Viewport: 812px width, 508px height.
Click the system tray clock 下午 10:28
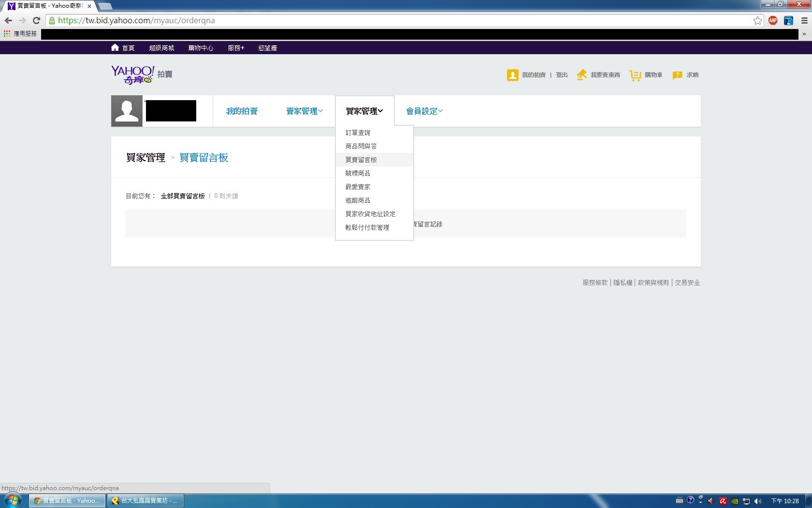click(x=785, y=501)
